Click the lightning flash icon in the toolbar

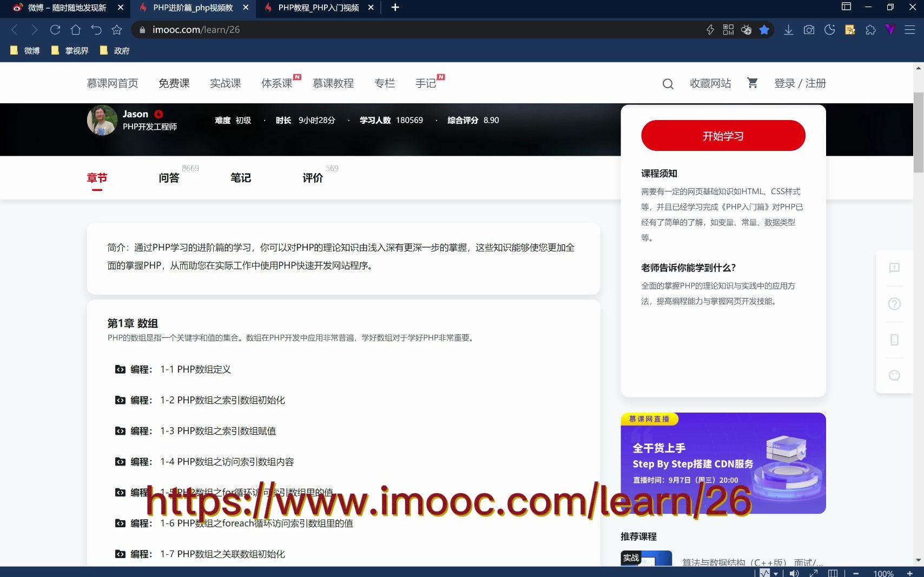pyautogui.click(x=710, y=30)
